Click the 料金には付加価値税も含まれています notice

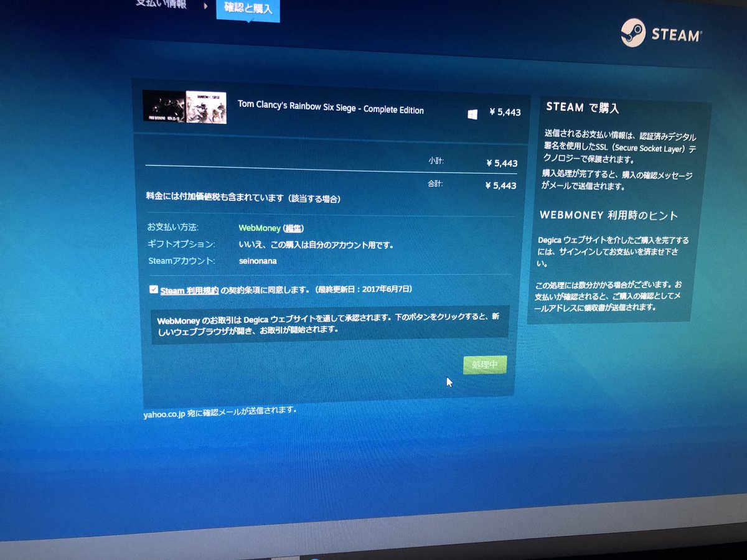tap(243, 198)
